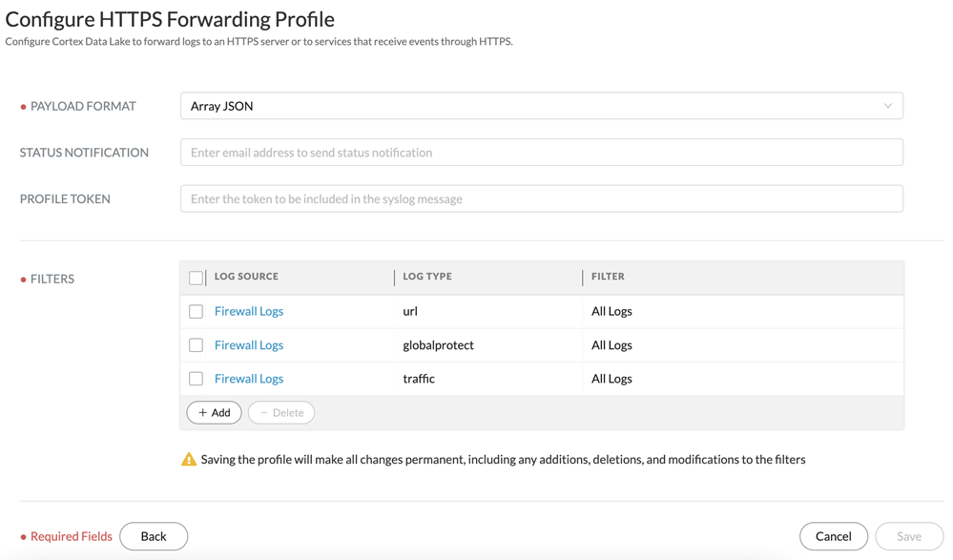Click the Log Source column header
Screen dimensions: 953x560
[x=246, y=277]
